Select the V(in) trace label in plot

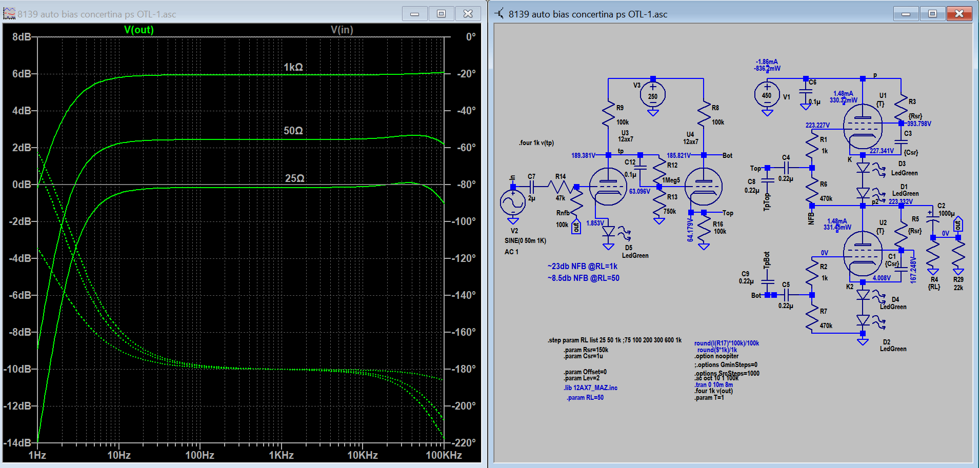(x=342, y=30)
